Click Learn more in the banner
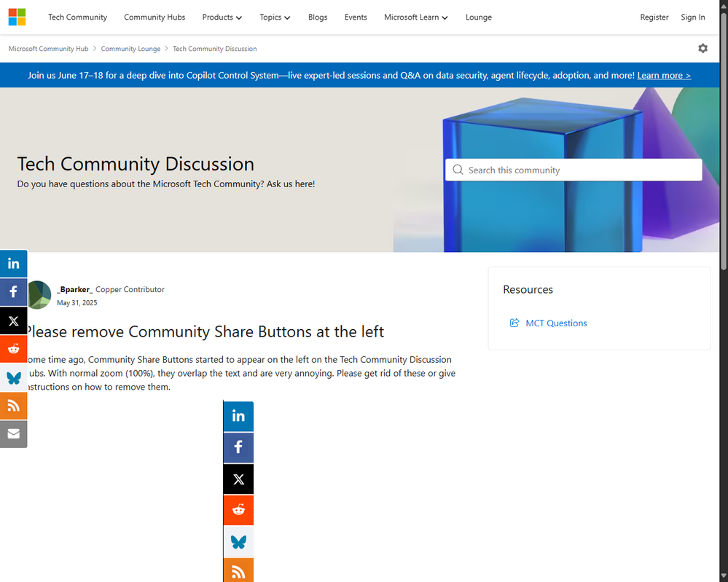Screen dimensions: 728x582 664,75
